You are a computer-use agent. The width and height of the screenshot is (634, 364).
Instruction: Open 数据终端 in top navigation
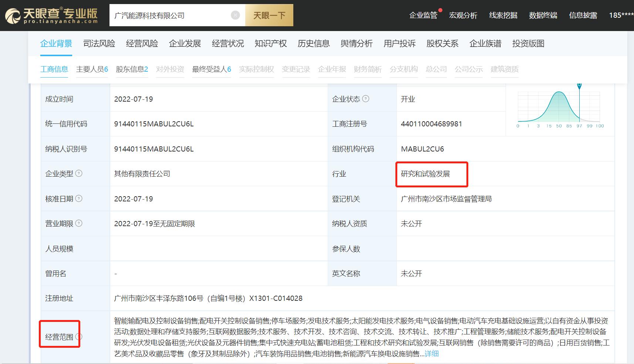pos(543,15)
